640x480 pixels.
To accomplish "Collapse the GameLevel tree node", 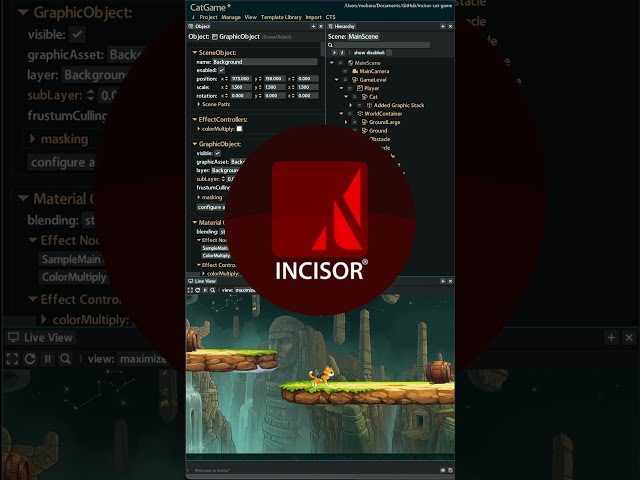I will pyautogui.click(x=337, y=80).
